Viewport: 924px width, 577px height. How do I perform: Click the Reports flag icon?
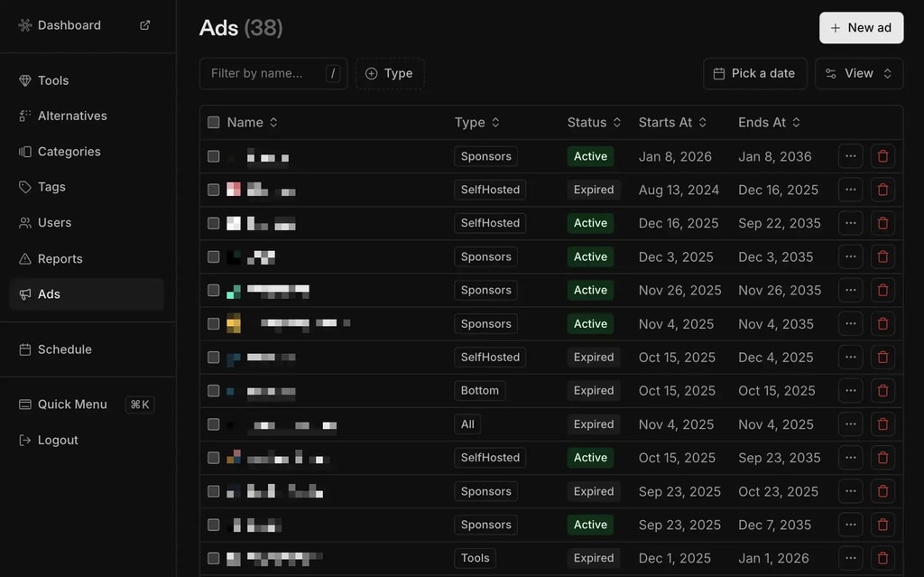[26, 258]
